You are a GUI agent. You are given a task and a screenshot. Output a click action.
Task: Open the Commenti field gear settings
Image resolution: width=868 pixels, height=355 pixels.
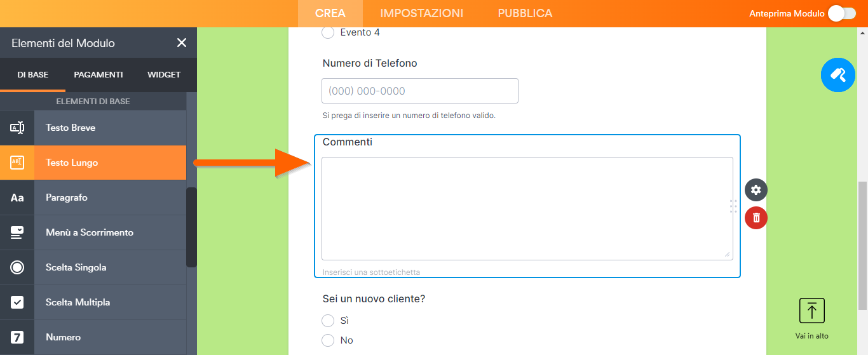(756, 189)
